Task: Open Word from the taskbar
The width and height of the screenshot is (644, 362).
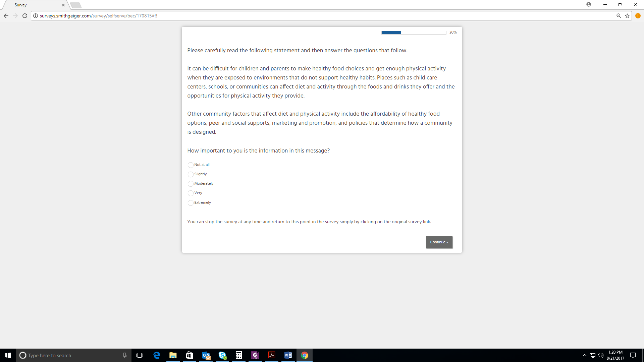Action: [x=288, y=355]
